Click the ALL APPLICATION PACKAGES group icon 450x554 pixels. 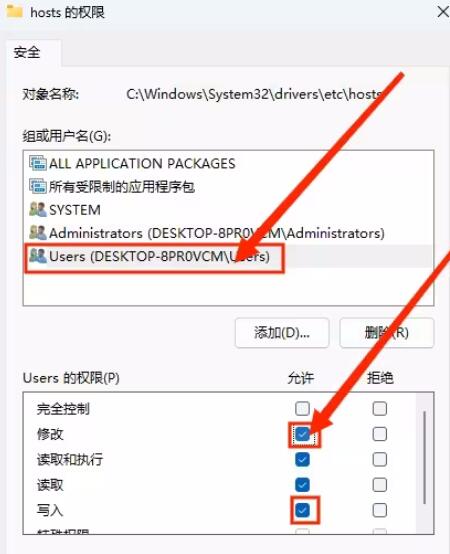point(37,163)
